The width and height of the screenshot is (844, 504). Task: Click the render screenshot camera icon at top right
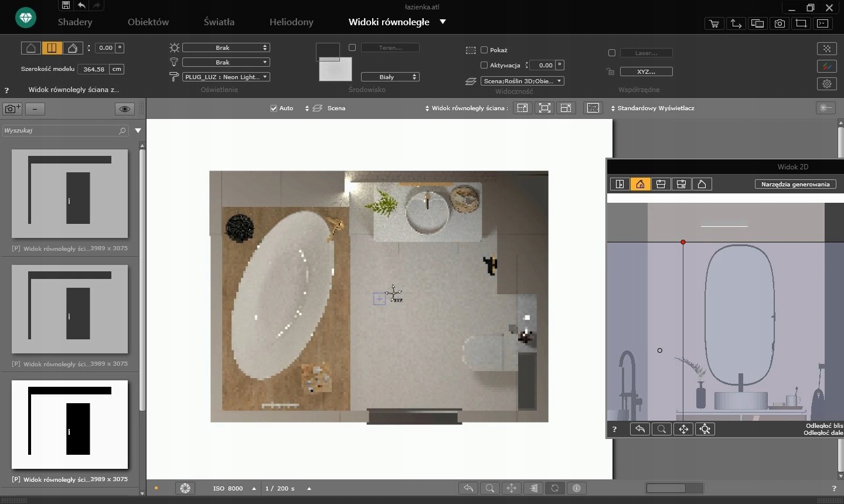pyautogui.click(x=780, y=23)
